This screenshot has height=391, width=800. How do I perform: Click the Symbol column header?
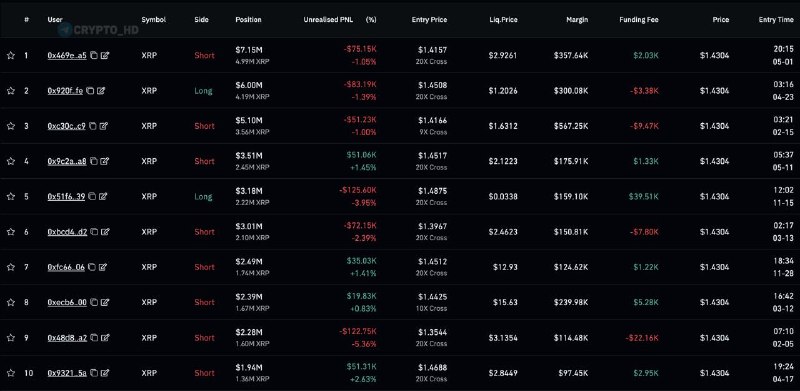click(154, 20)
